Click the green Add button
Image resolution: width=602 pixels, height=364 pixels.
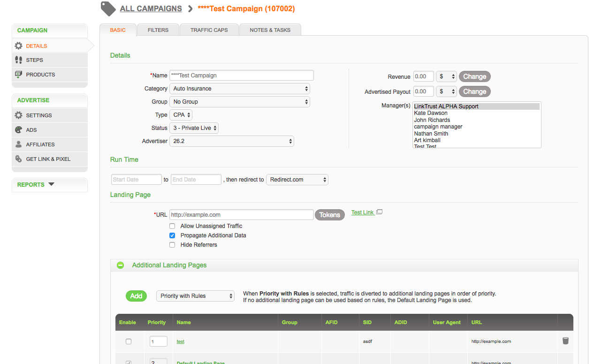(136, 296)
